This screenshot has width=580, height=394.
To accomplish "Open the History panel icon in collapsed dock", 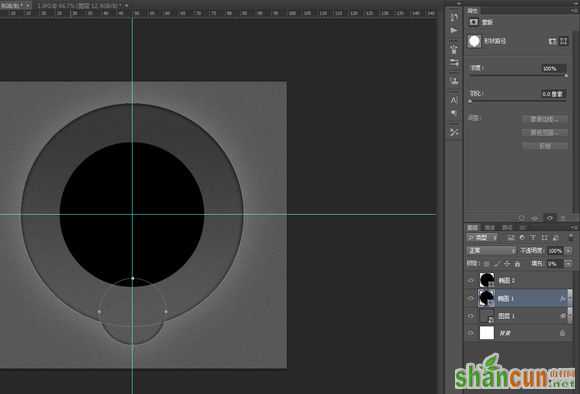I will pos(454,17).
